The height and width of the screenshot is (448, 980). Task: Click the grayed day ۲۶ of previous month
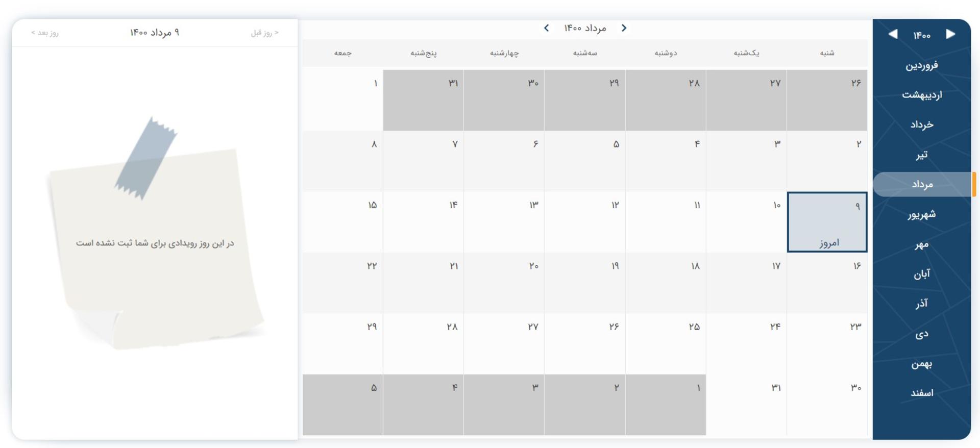(x=827, y=100)
